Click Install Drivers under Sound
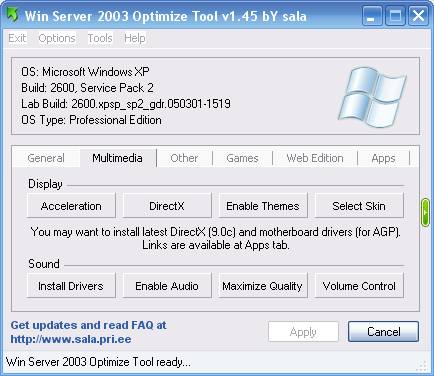The width and height of the screenshot is (434, 376). click(x=71, y=286)
